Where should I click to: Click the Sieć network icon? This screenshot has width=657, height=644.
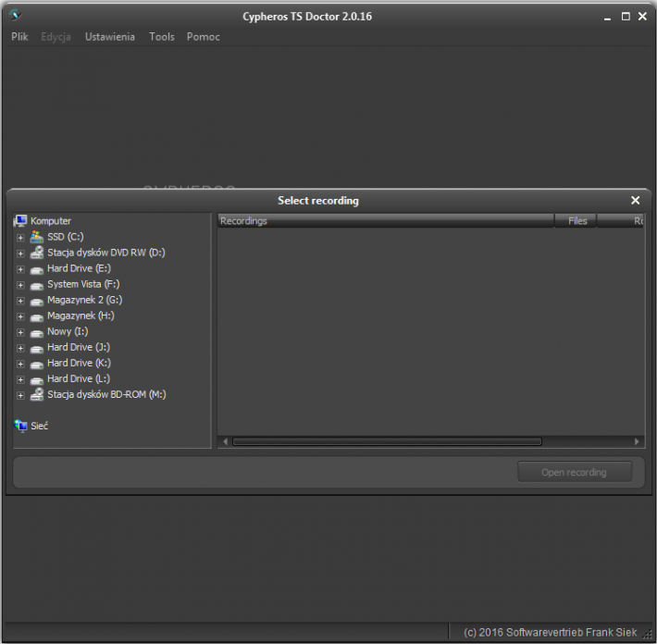coord(20,426)
